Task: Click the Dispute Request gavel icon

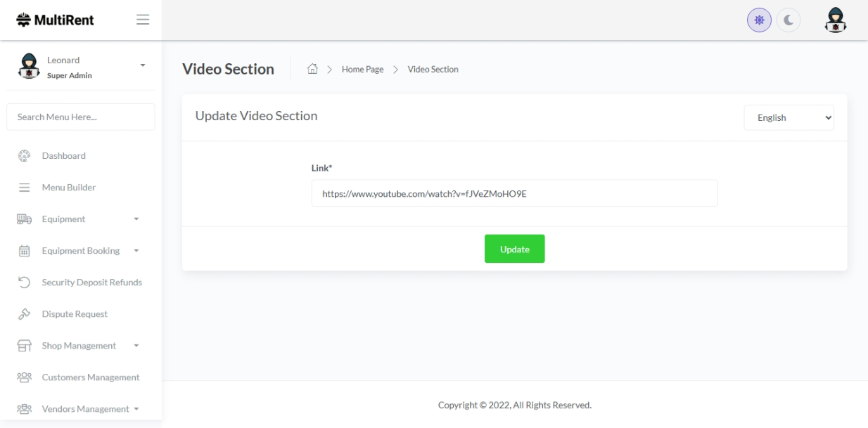Action: click(x=23, y=314)
